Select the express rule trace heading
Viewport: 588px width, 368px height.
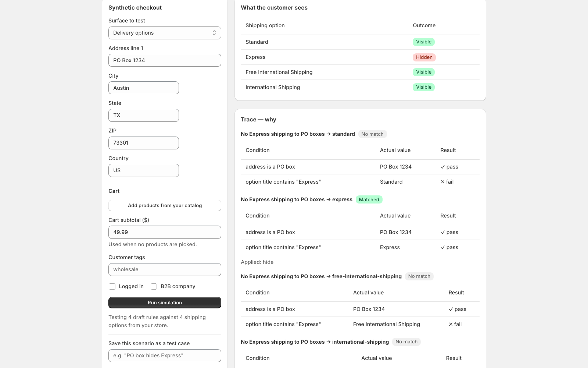click(x=297, y=199)
